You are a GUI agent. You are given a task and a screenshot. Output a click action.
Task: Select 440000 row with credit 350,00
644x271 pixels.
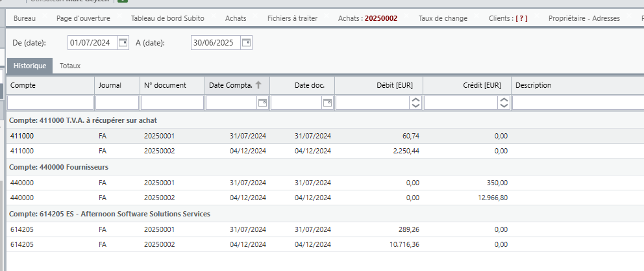(325, 183)
